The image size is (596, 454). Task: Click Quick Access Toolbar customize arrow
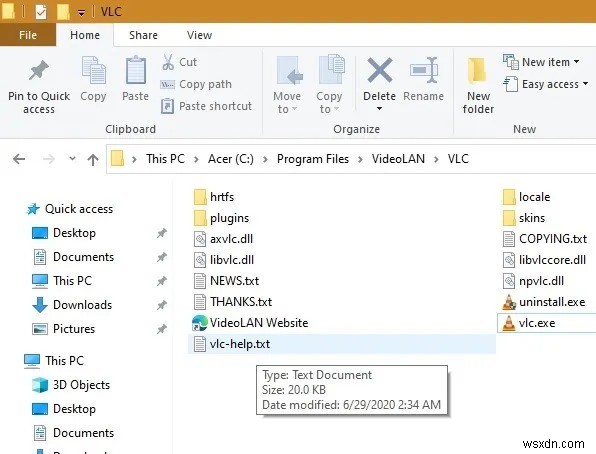tap(81, 13)
